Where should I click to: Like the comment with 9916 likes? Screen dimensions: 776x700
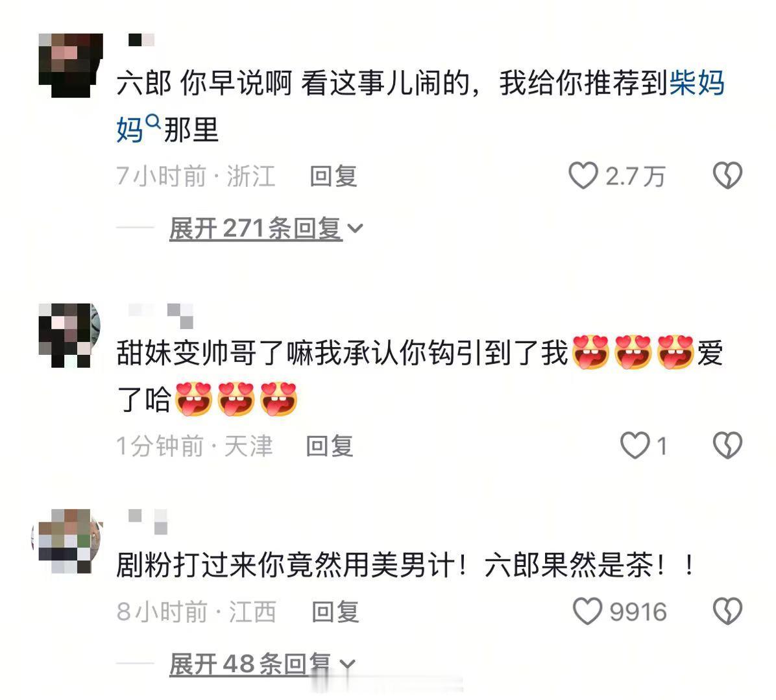click(587, 611)
